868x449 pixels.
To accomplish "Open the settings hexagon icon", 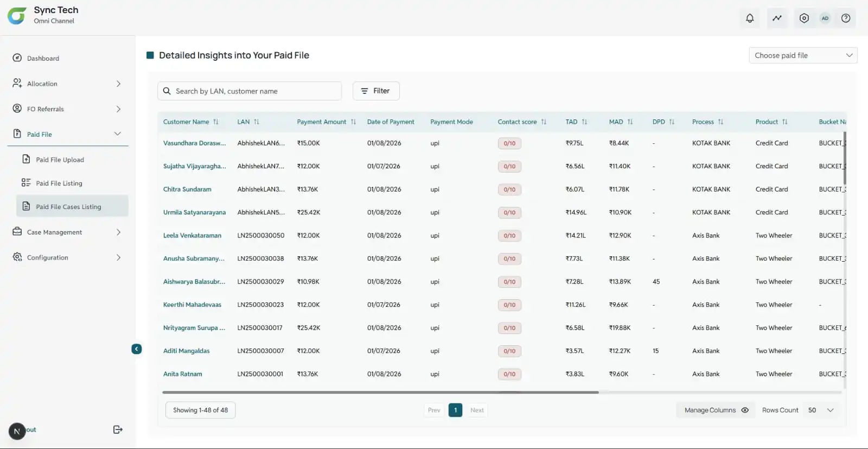I will tap(804, 18).
